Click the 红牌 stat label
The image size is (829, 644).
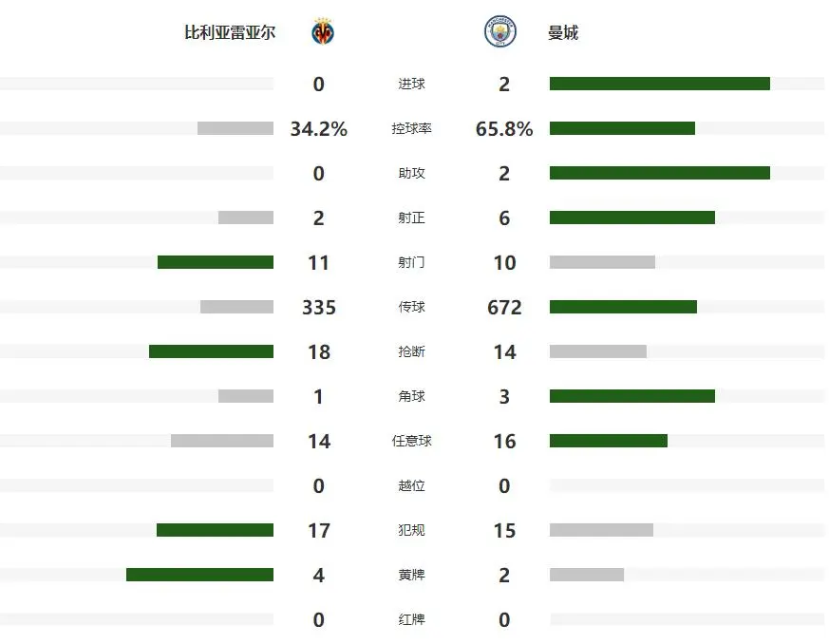point(411,619)
